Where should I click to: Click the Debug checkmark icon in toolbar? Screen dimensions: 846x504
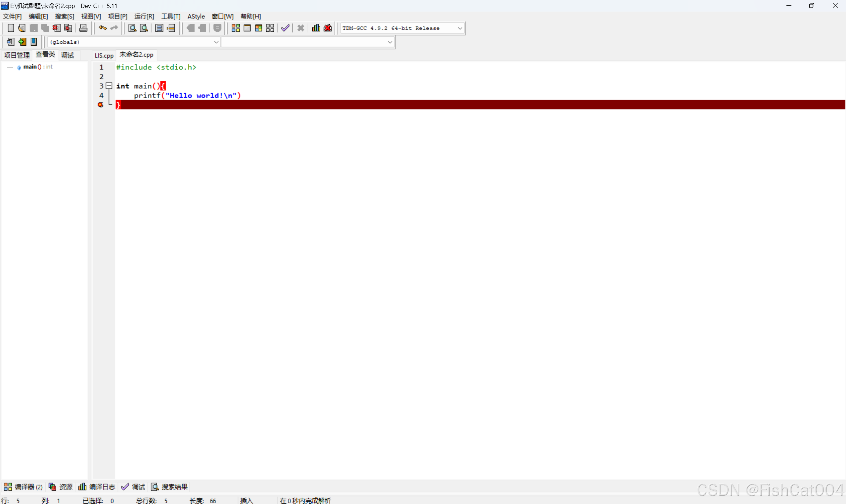(286, 28)
